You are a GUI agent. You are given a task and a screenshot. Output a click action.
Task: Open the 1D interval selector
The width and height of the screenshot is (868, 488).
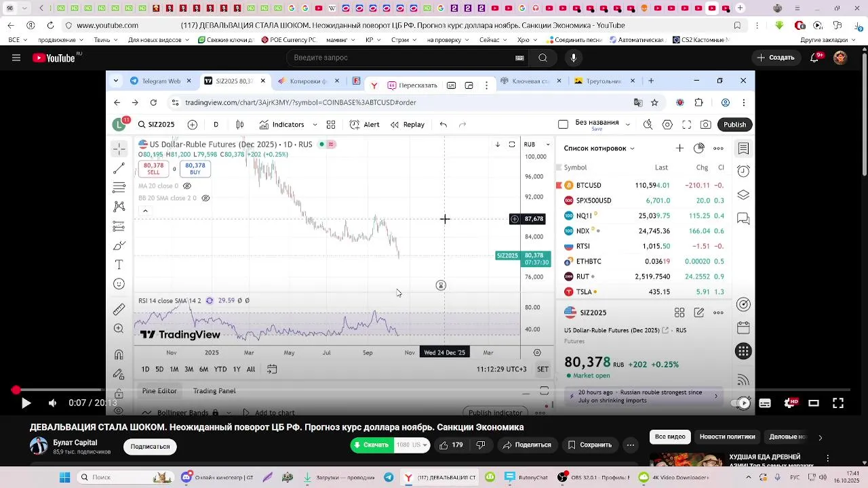click(x=216, y=125)
